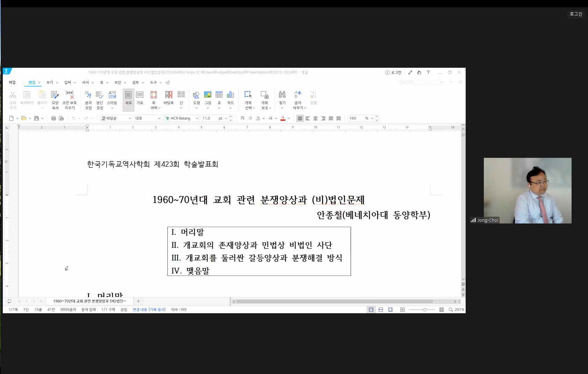Open the 파일 (File) menu
The image size is (588, 374).
pos(12,82)
